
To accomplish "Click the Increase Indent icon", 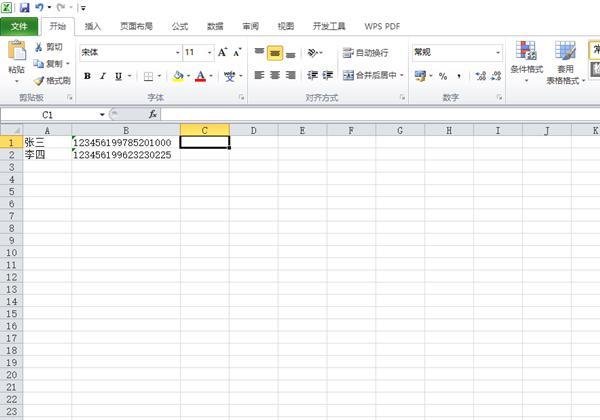I will pos(328,75).
